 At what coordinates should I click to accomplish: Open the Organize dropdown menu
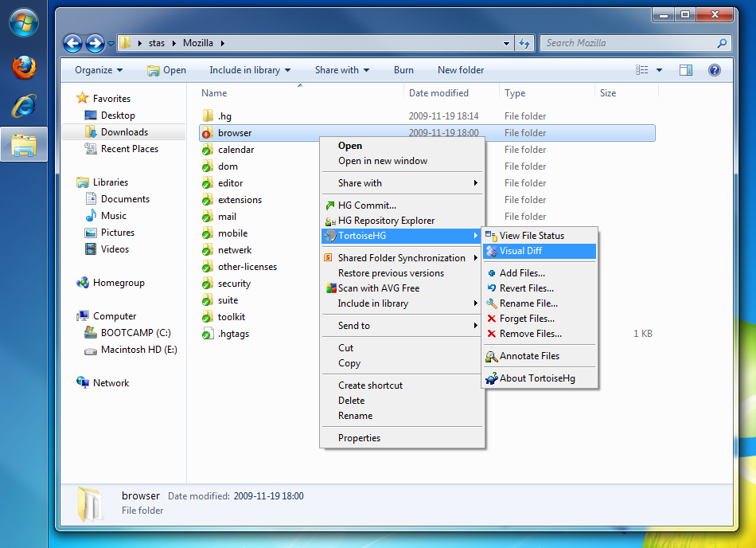(x=99, y=70)
